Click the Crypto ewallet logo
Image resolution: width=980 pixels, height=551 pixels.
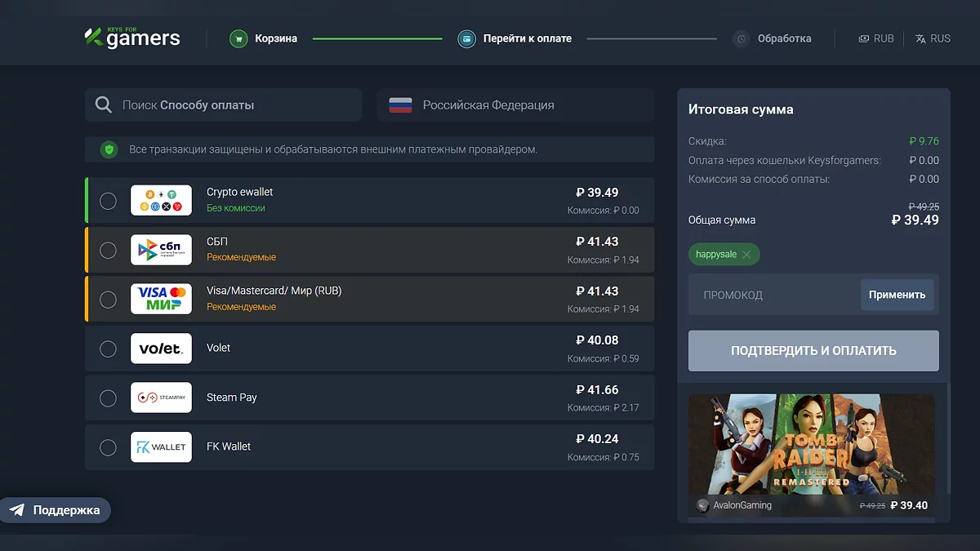[161, 201]
